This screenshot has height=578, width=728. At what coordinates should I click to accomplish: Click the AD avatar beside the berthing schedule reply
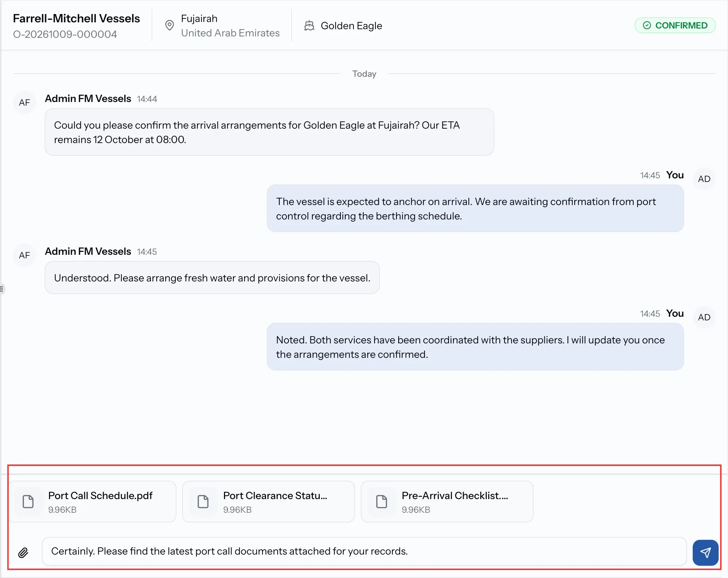[x=704, y=179]
